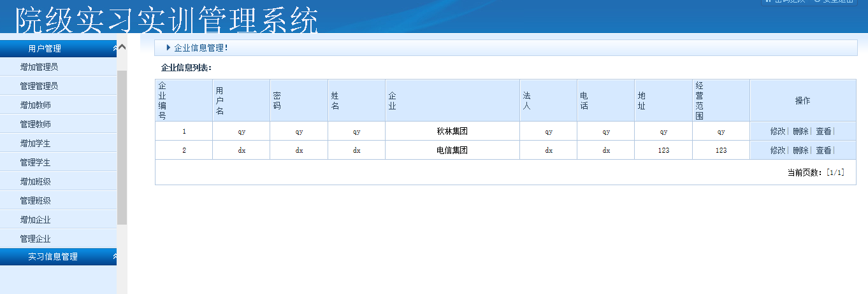Click 修改 for 电信集团 row

pyautogui.click(x=778, y=150)
